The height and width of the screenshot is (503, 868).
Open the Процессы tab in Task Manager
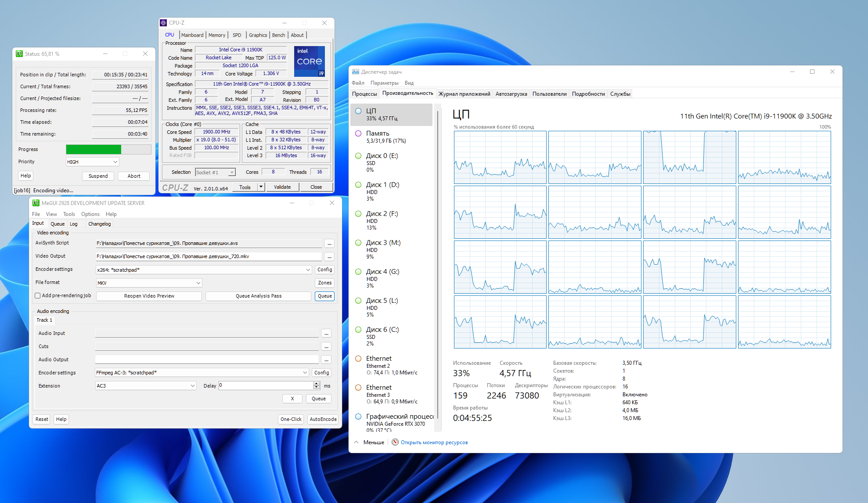tap(364, 94)
